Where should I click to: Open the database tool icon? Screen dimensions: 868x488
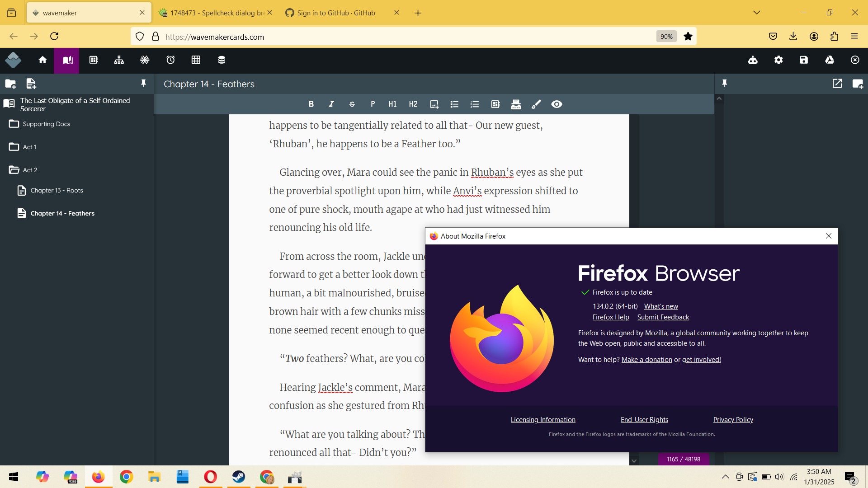pos(222,60)
